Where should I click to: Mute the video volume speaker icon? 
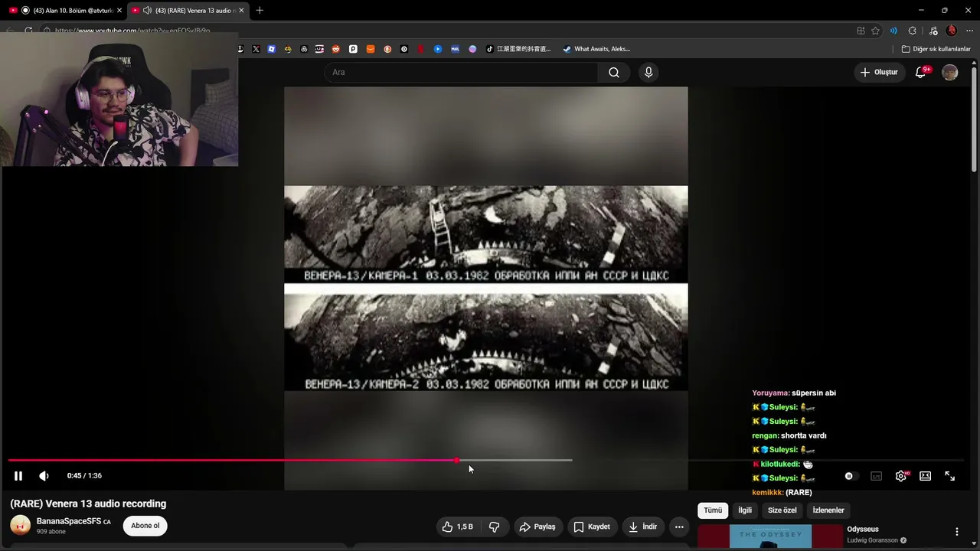44,476
